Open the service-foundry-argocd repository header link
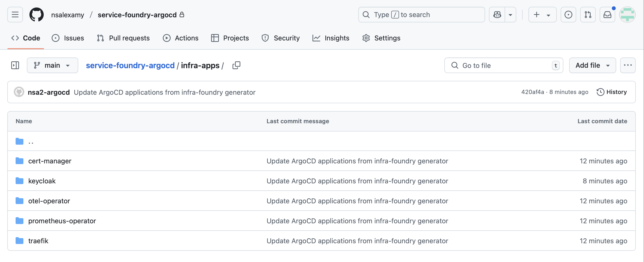The width and height of the screenshot is (644, 262). coord(137,15)
